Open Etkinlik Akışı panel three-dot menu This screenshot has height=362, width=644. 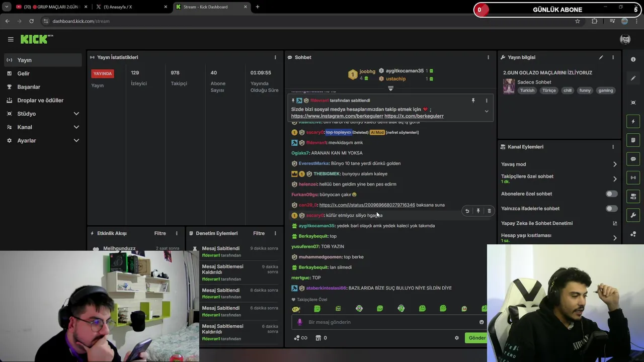point(177,233)
